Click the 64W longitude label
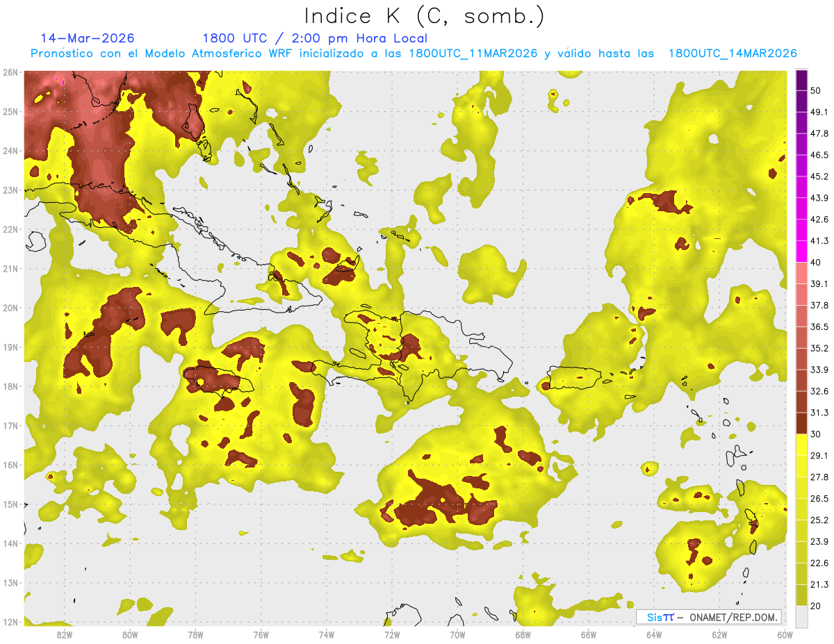The height and width of the screenshot is (644, 834). pos(654,634)
